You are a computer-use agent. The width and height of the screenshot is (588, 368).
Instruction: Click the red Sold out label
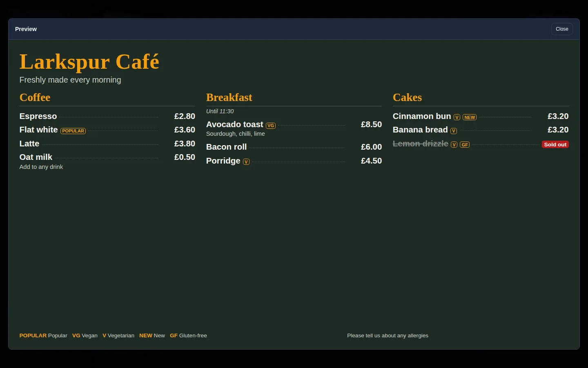(555, 144)
